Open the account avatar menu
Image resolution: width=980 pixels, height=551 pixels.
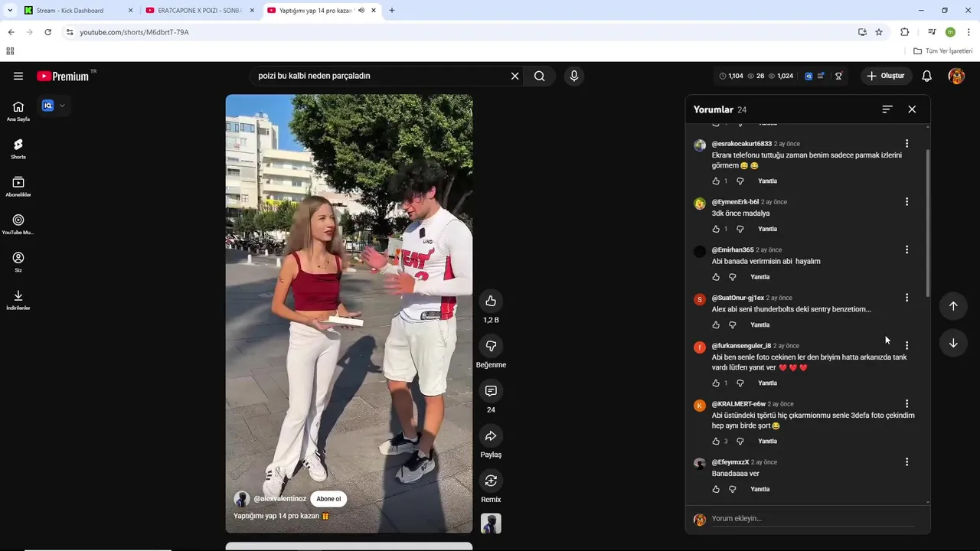[956, 76]
